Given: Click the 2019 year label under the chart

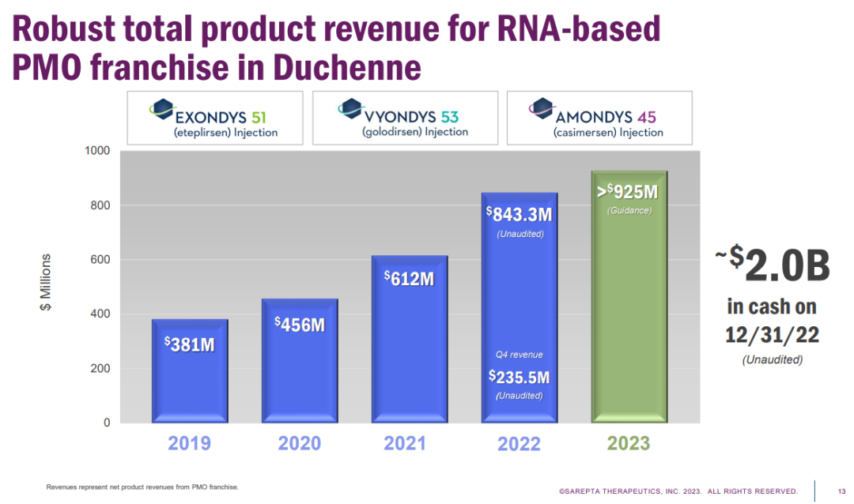Looking at the screenshot, I should [x=189, y=443].
